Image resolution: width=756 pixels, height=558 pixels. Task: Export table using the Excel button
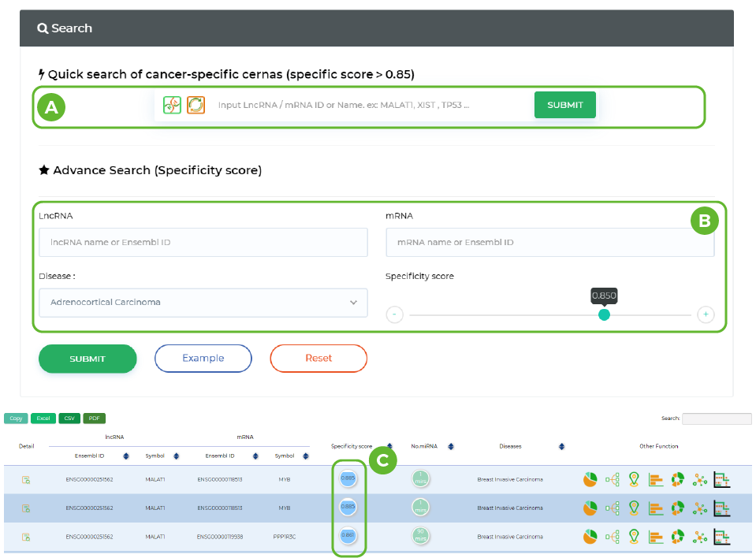point(43,418)
